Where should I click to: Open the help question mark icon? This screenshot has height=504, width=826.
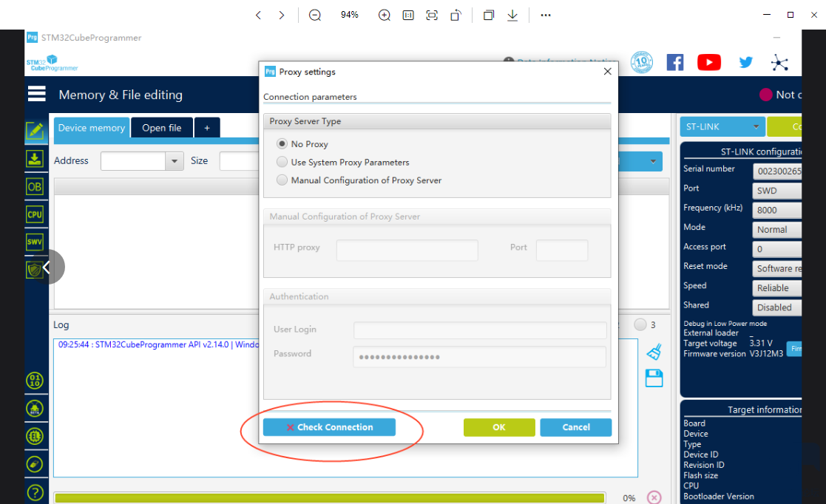click(35, 492)
